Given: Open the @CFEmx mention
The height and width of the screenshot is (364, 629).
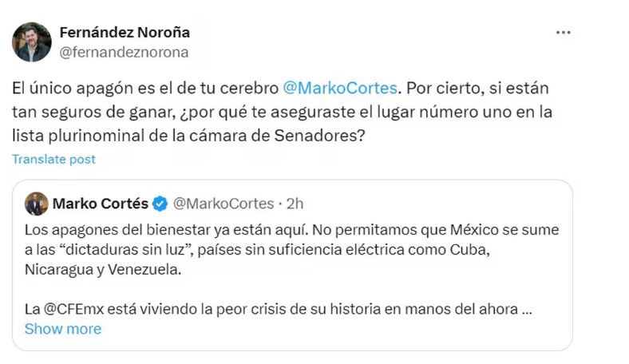Looking at the screenshot, I should point(74,309).
